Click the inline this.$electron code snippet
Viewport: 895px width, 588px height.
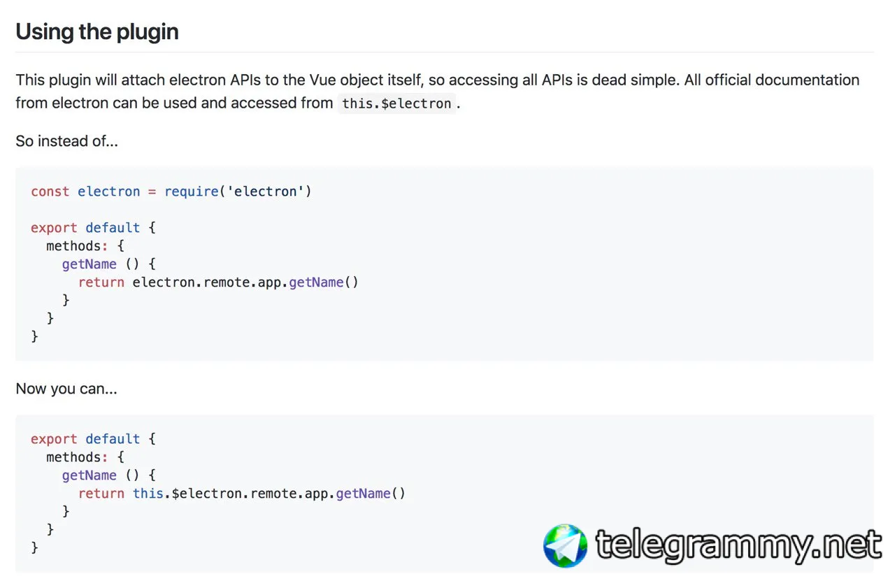[x=396, y=103]
